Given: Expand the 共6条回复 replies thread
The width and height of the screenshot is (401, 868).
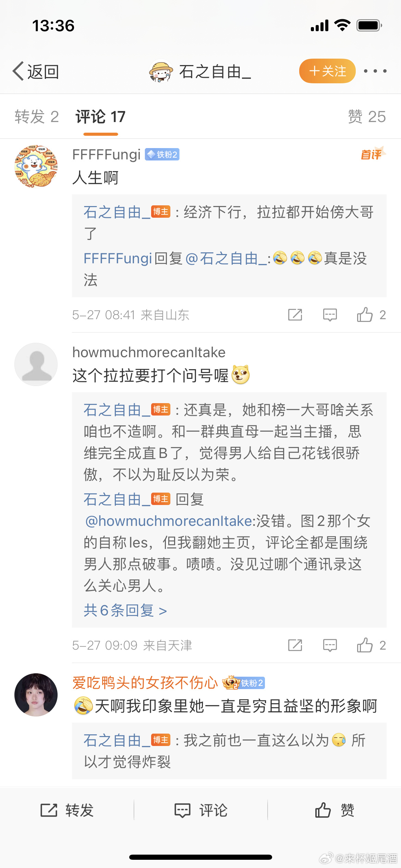Looking at the screenshot, I should pyautogui.click(x=125, y=611).
